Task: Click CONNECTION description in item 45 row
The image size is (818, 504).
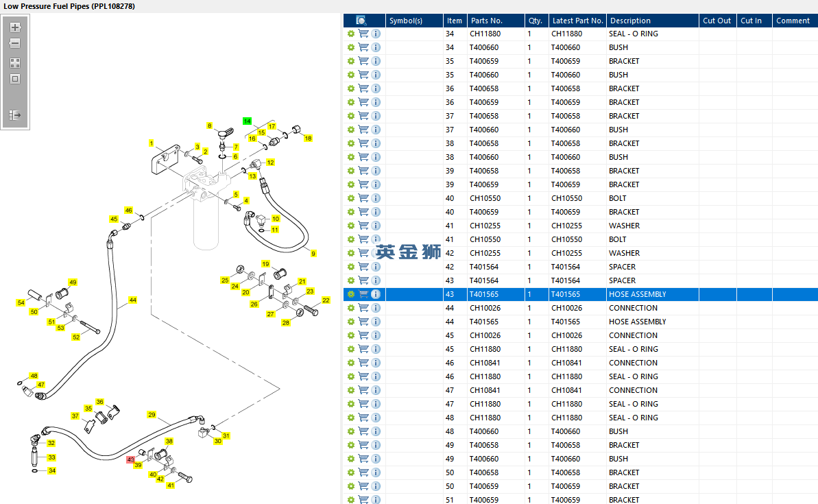Action: (x=633, y=335)
